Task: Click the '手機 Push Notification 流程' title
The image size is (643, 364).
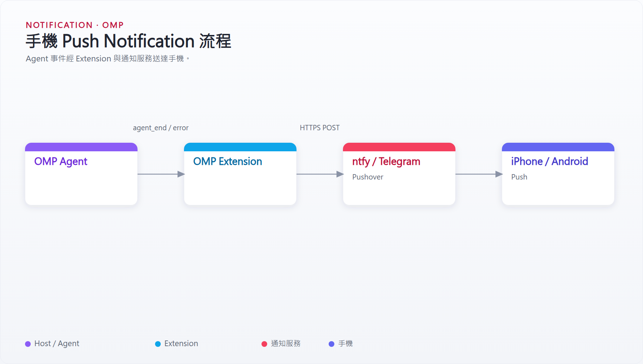Action: click(x=129, y=41)
